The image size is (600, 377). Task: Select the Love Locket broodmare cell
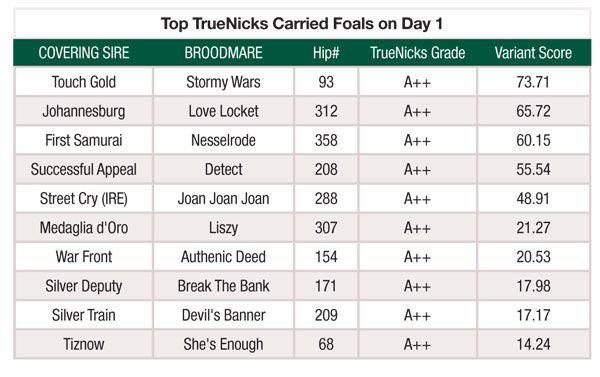click(x=223, y=111)
